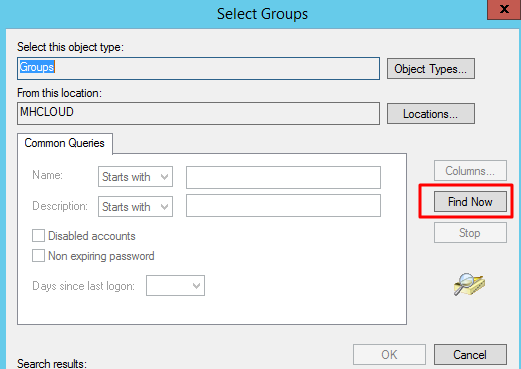Open the Days since last logon dropdown
521x369 pixels.
[175, 285]
